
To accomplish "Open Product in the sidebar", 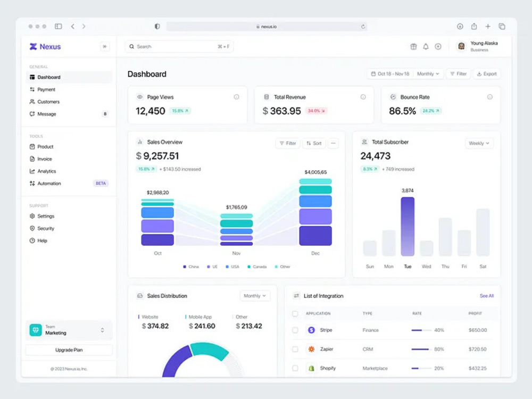I will tap(69, 147).
